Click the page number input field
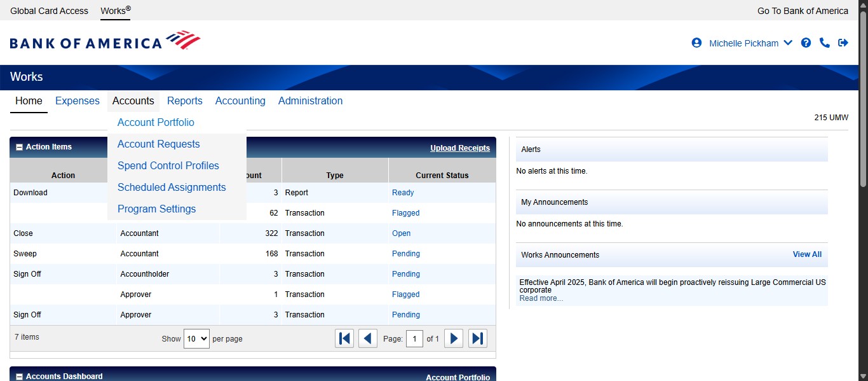This screenshot has width=868, height=381. click(x=414, y=338)
